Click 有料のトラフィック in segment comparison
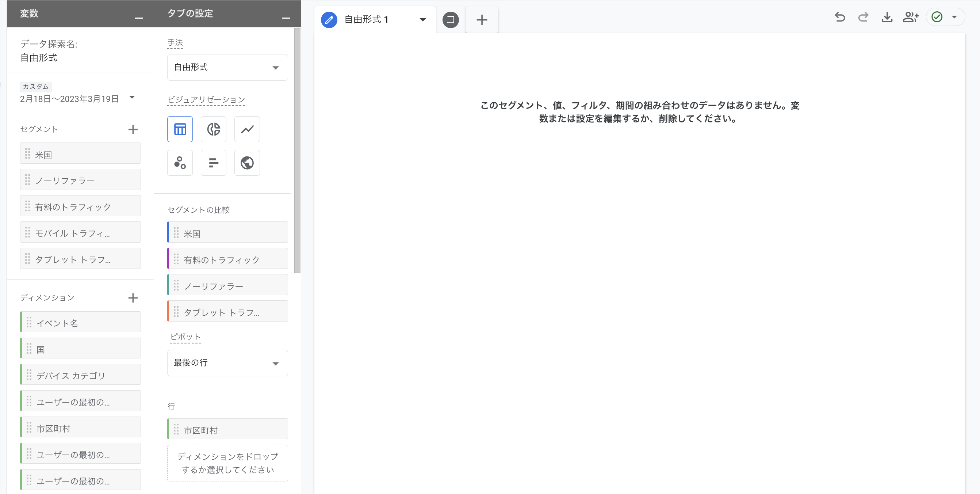Image resolution: width=980 pixels, height=494 pixels. (x=227, y=258)
